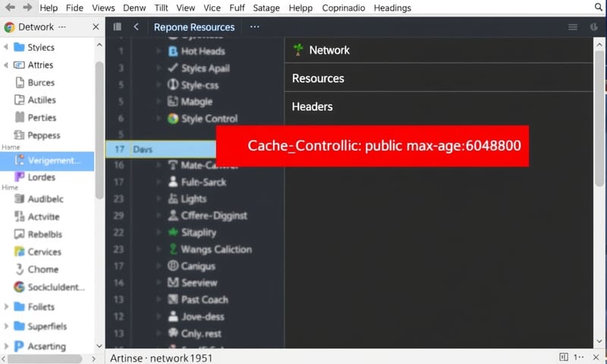The image size is (607, 364).
Task: Open the Headers section
Action: click(312, 107)
